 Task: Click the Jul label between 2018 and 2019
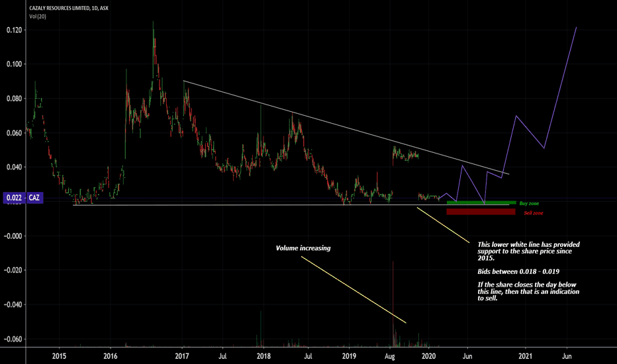pyautogui.click(x=308, y=356)
